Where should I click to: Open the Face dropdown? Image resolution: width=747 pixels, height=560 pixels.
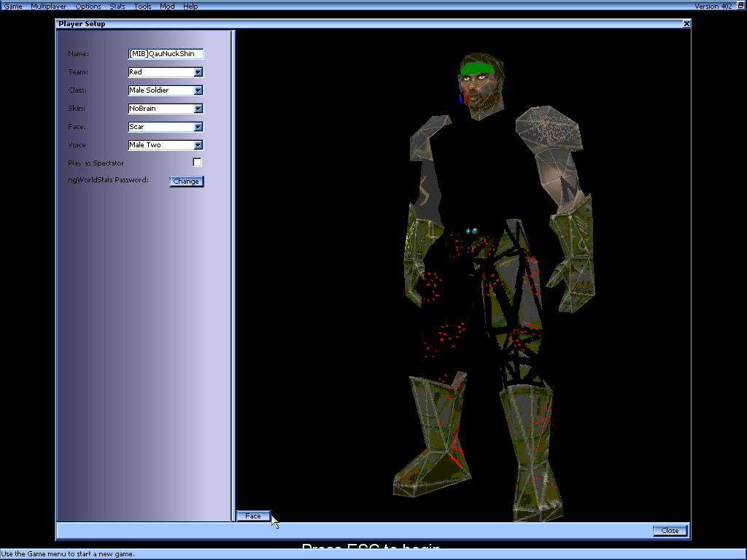pos(198,126)
